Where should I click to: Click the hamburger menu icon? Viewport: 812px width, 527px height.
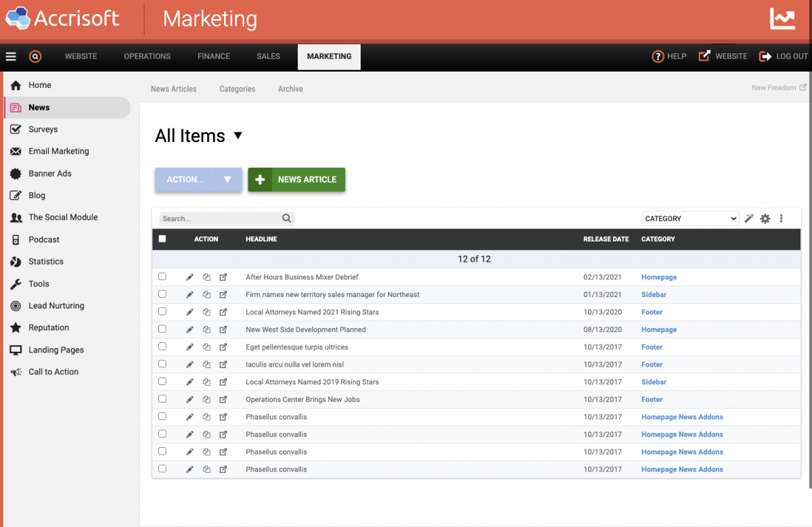[11, 57]
